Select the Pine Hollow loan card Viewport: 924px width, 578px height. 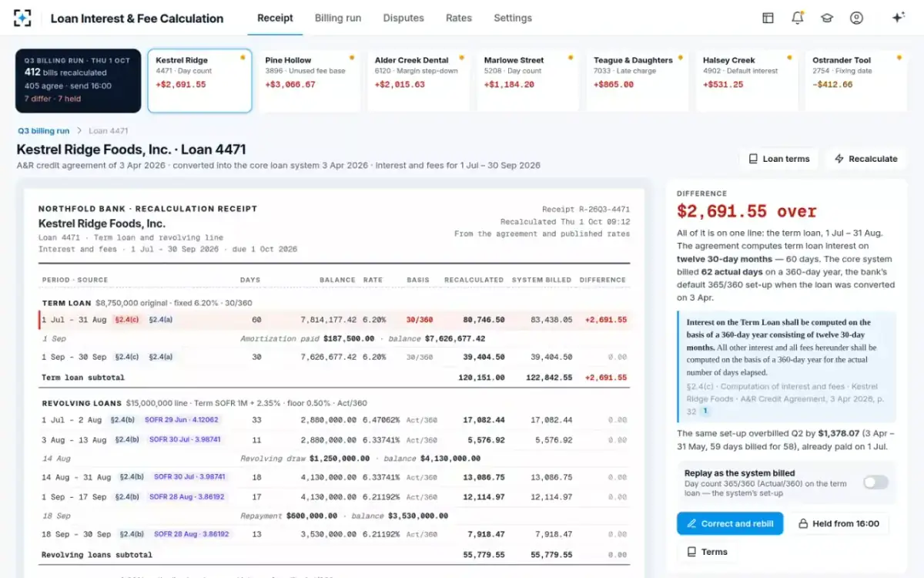[309, 82]
